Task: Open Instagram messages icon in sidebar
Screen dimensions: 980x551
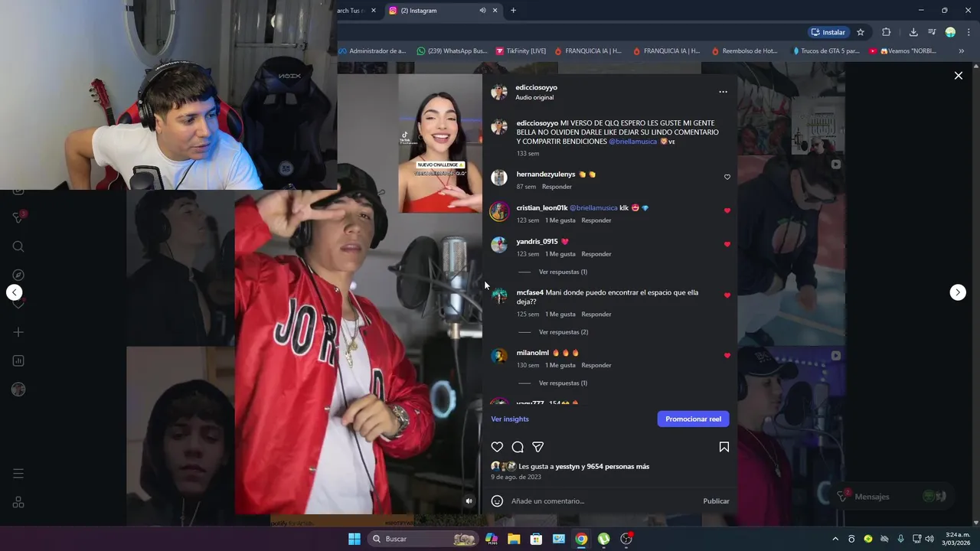Action: point(18,218)
